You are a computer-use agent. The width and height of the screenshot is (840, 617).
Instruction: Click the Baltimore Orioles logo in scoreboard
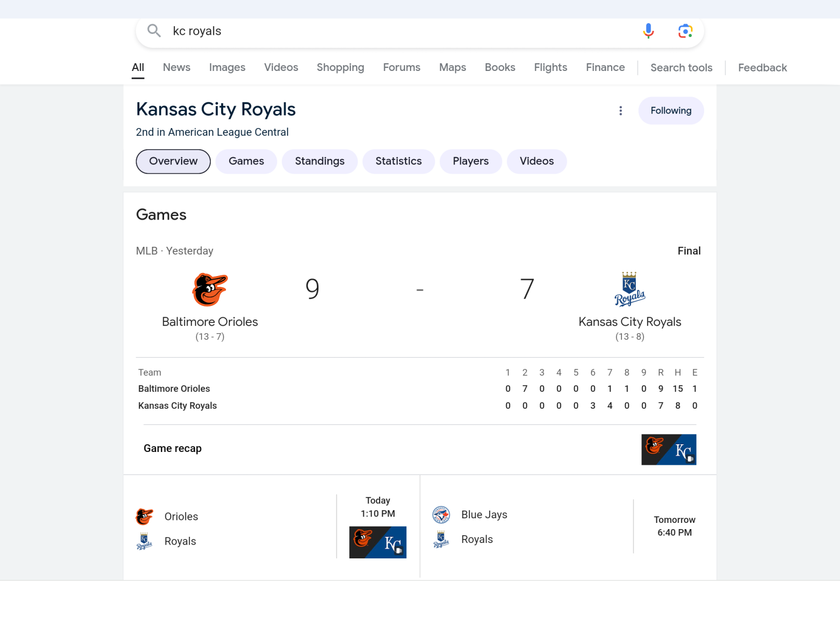point(210,289)
